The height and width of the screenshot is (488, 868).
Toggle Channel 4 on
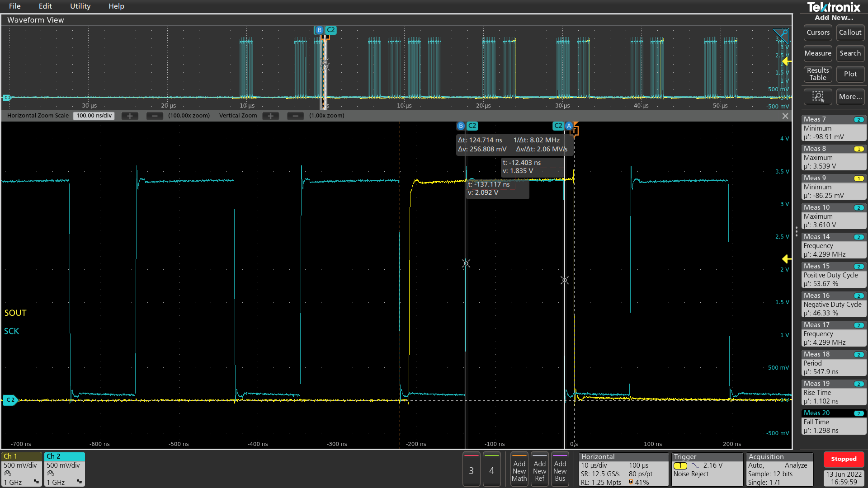tap(491, 470)
